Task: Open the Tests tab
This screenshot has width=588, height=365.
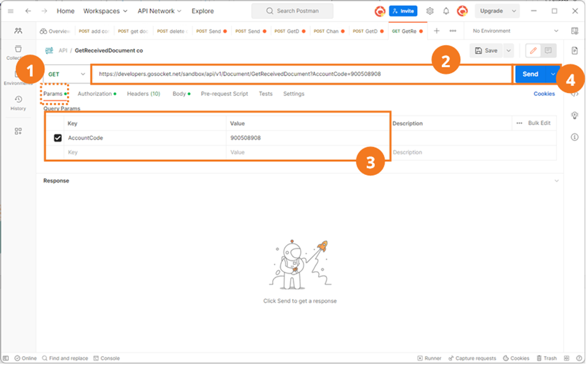Action: tap(265, 94)
